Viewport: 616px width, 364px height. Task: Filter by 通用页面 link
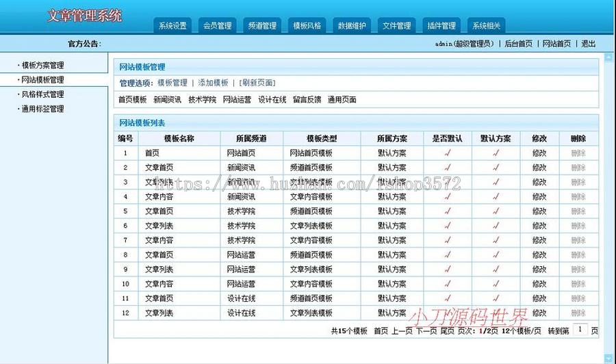click(342, 100)
